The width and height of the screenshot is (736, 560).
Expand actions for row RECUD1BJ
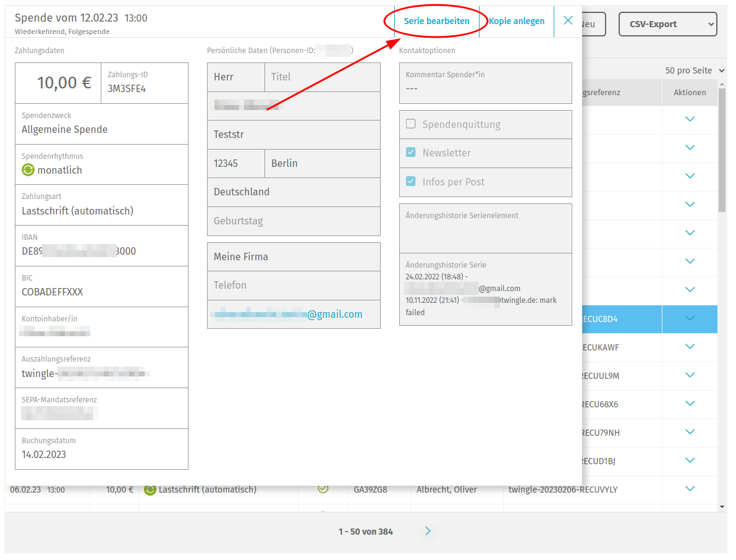pos(690,460)
